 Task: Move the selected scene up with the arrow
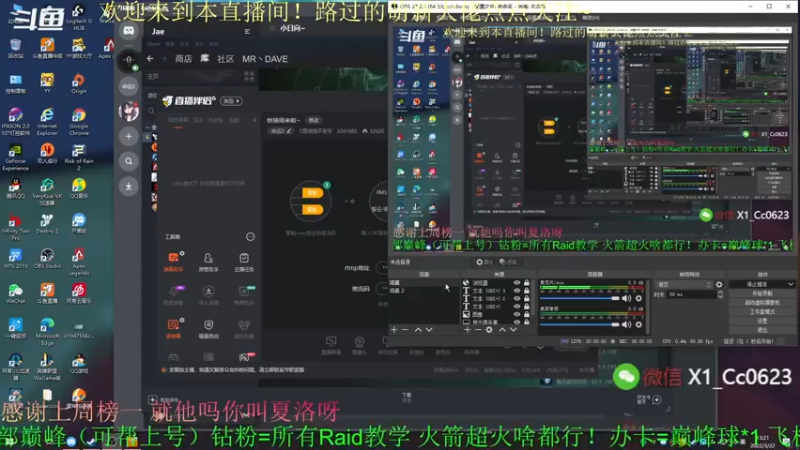click(418, 330)
